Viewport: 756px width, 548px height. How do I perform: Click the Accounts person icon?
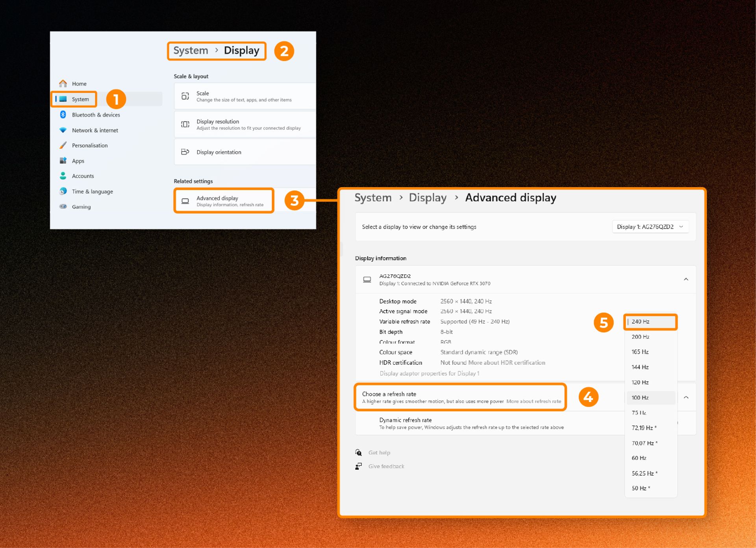tap(63, 176)
